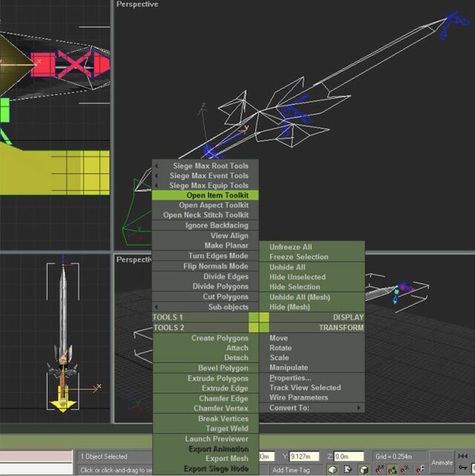Expand Siege Max Root Tools submenu
This screenshot has width=475, height=476.
tap(206, 166)
